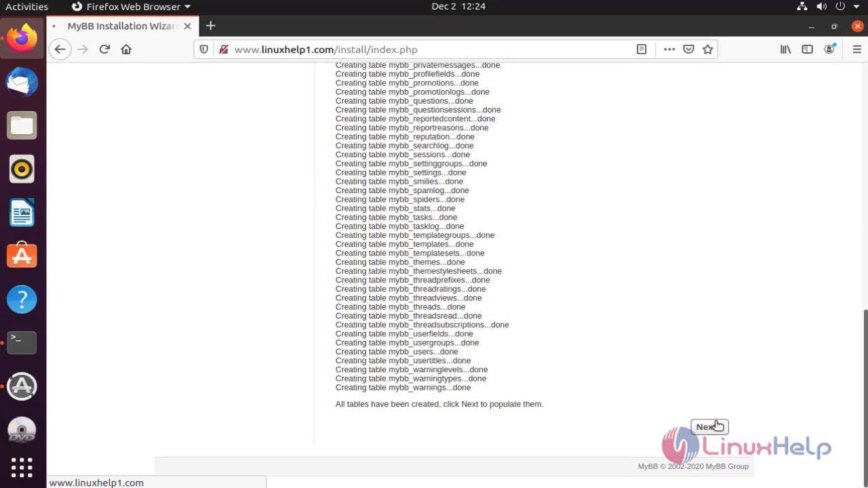The height and width of the screenshot is (488, 868).
Task: Click the 'Creating table mybb_reputation...done' line
Action: point(405,137)
